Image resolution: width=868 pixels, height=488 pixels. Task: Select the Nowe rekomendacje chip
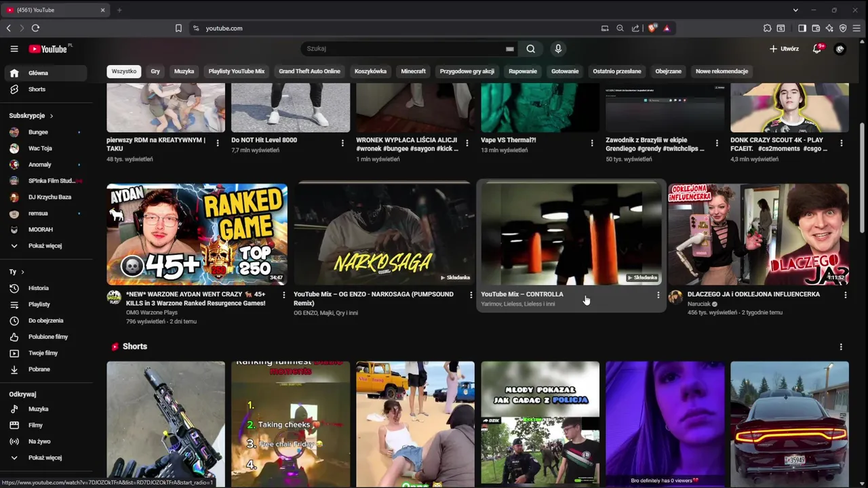point(722,71)
